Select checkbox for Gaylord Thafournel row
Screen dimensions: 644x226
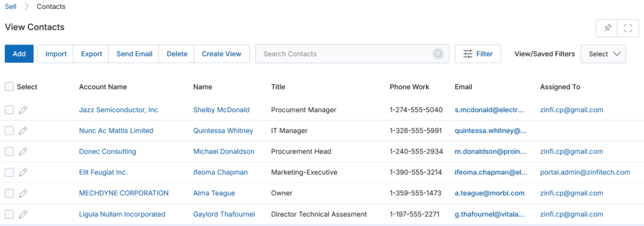point(9,214)
